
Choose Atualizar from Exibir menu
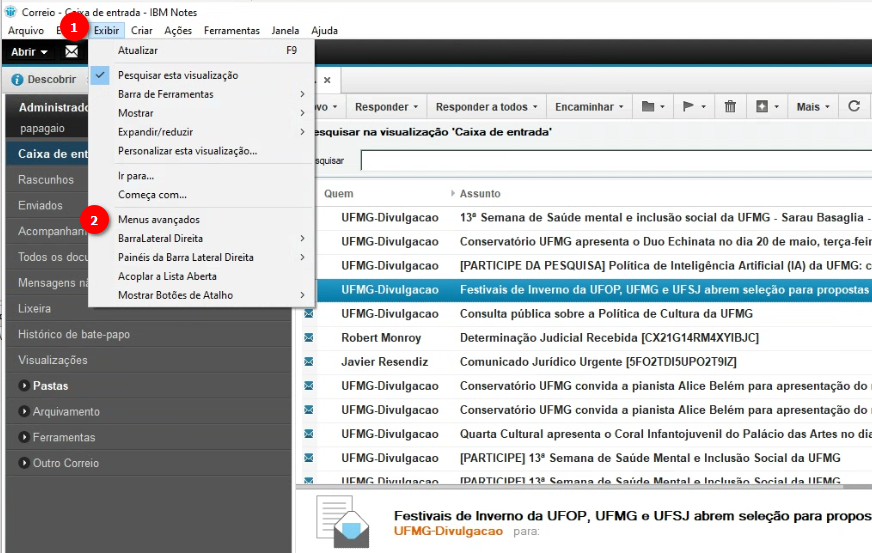pyautogui.click(x=202, y=50)
